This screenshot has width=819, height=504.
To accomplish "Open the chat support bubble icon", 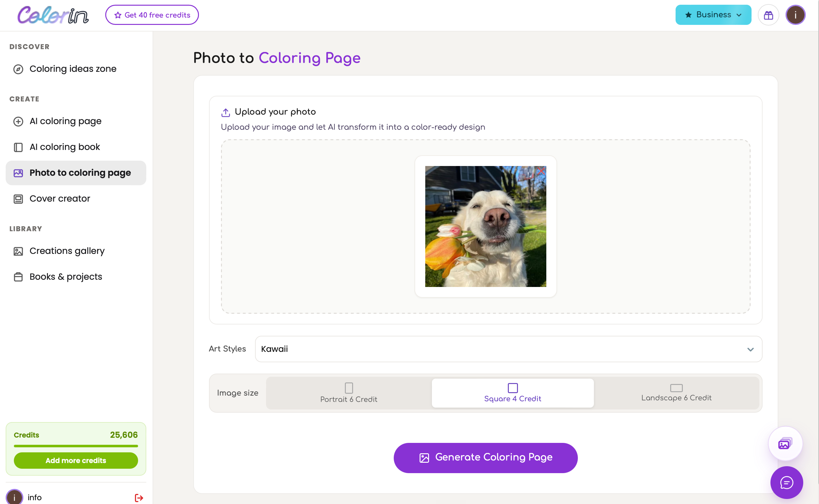I will coord(786,482).
